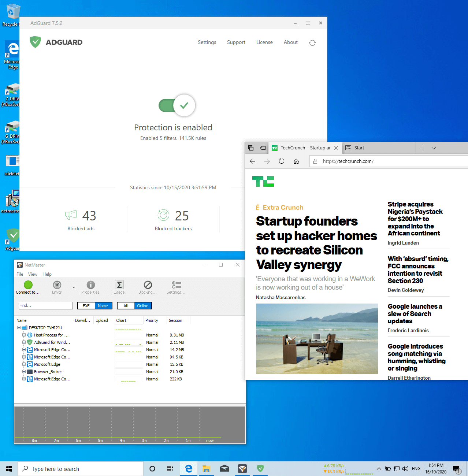Show tabs you've set aside in Edge

[251, 148]
